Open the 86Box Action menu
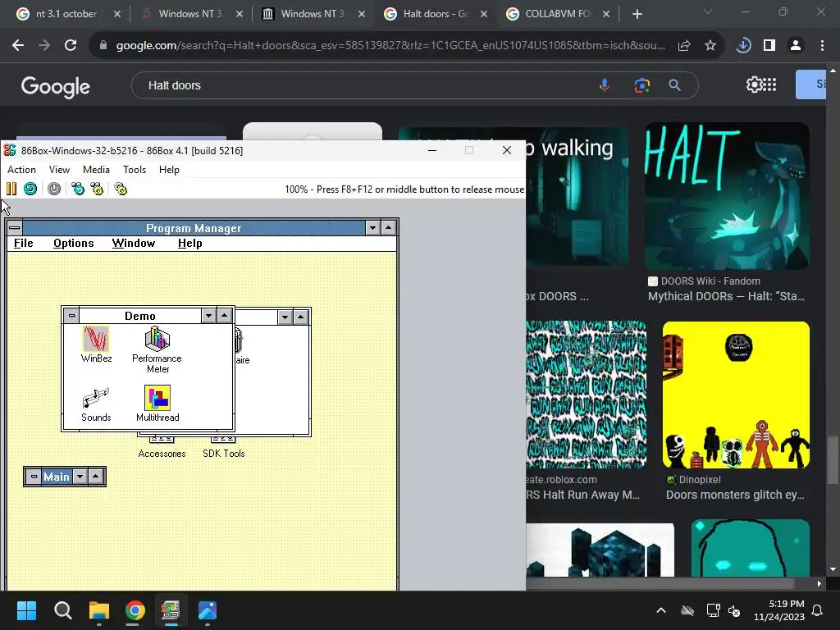The image size is (840, 630). [x=21, y=169]
